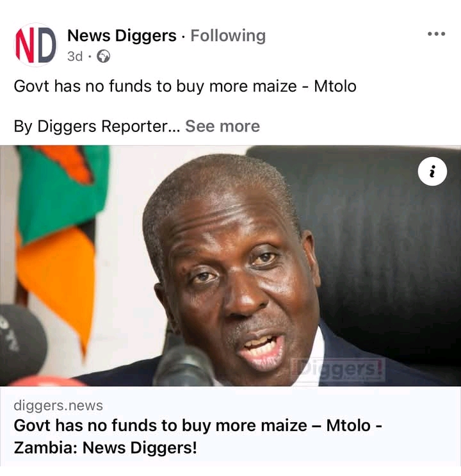
Task: Open the News Diggers ND profile picture
Action: point(35,45)
